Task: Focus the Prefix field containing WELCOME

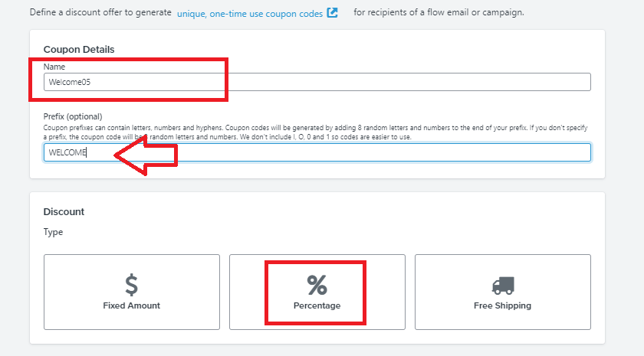Action: click(x=317, y=152)
